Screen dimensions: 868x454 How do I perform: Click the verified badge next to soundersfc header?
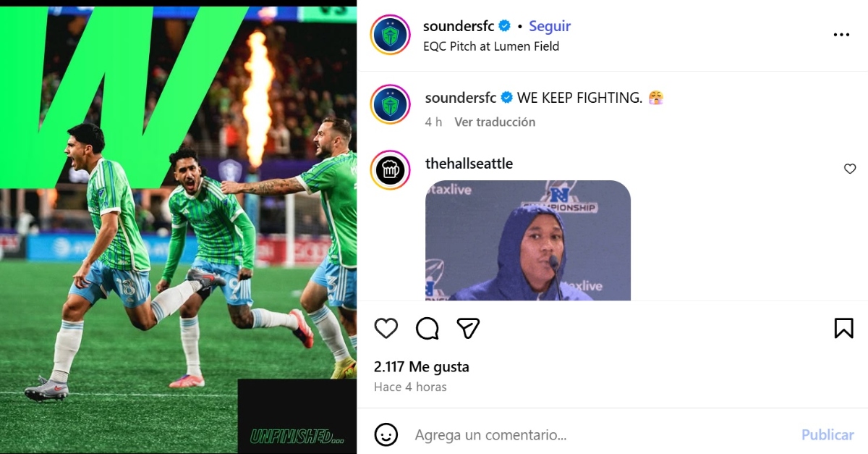tap(505, 26)
